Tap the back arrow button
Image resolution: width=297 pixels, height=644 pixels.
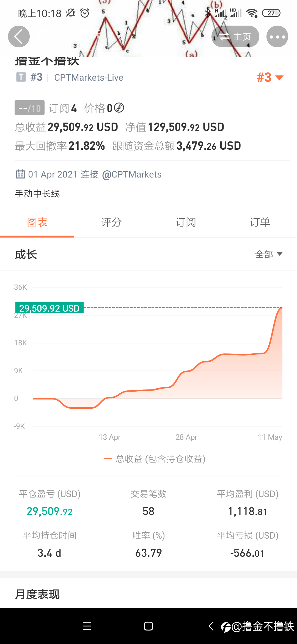point(19,37)
